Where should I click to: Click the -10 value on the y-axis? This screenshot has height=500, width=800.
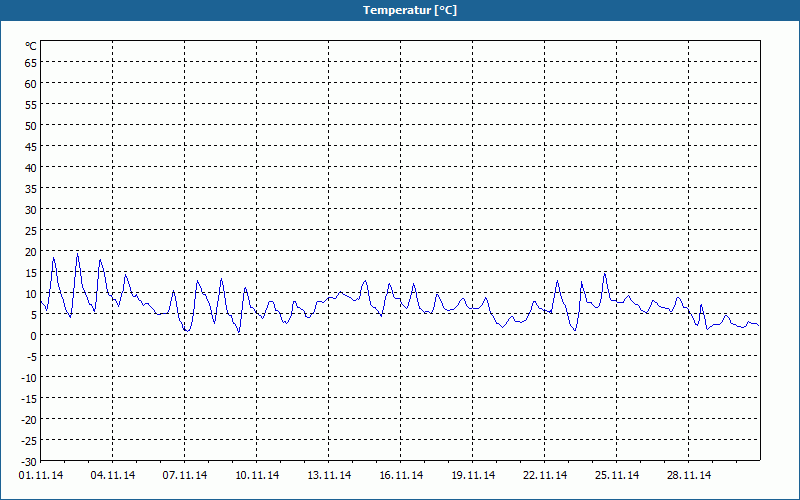pyautogui.click(x=29, y=378)
